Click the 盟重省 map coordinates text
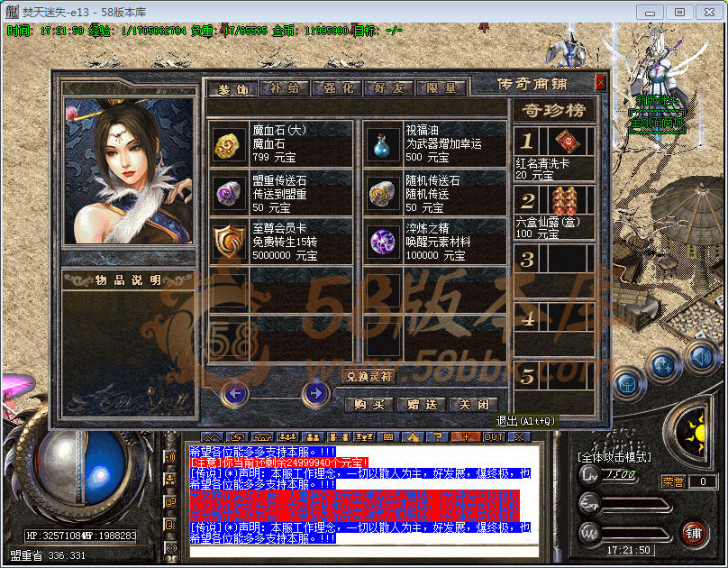 [x=48, y=555]
